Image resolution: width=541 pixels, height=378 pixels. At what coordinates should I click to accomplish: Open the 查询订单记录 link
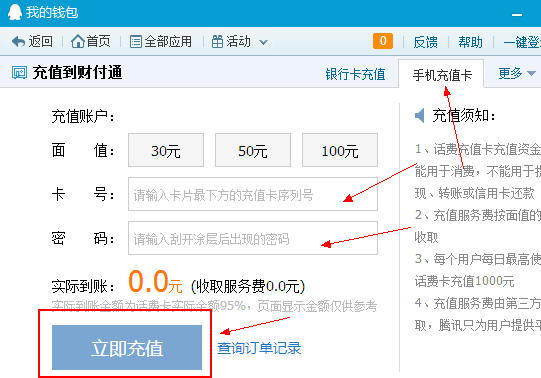pos(259,348)
